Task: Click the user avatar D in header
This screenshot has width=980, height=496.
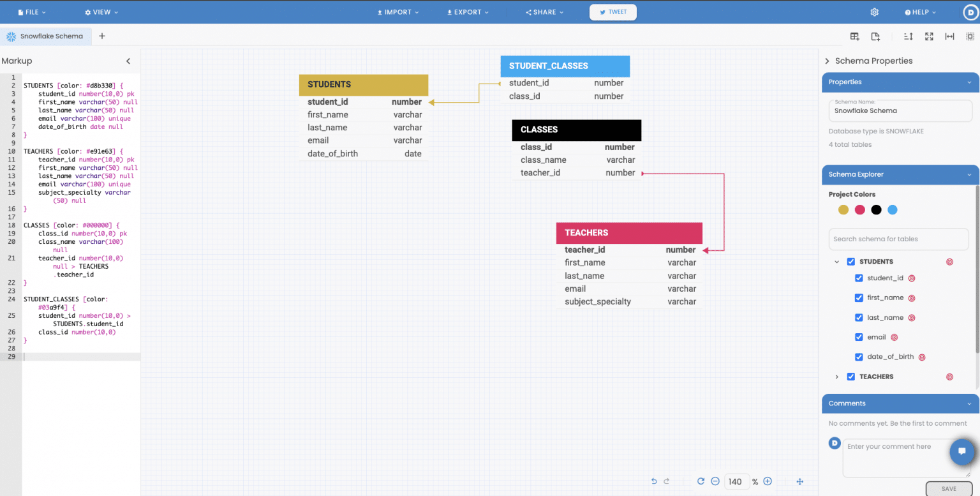Action: click(970, 12)
